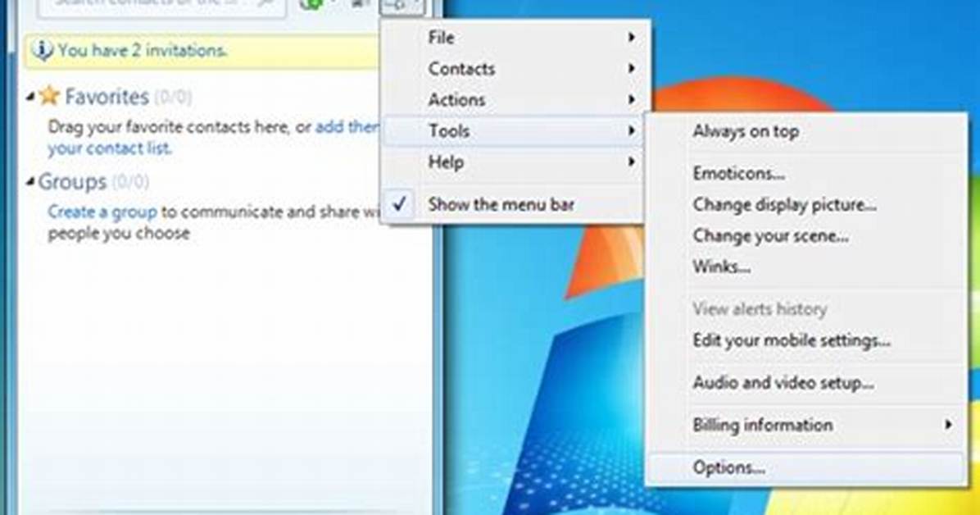Screen dimensions: 980x515
Task: Click the search magnifier icon
Action: pyautogui.click(x=267, y=4)
